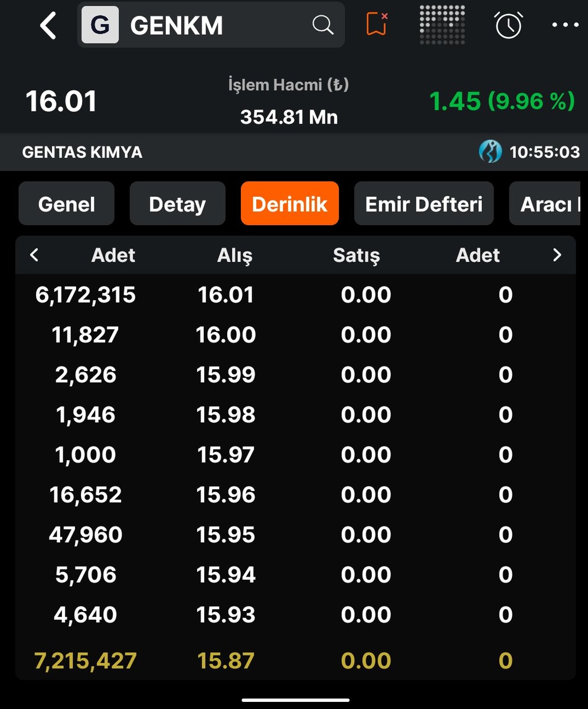588x709 pixels.
Task: Tap the GENKM stock logo badge
Action: 100,25
